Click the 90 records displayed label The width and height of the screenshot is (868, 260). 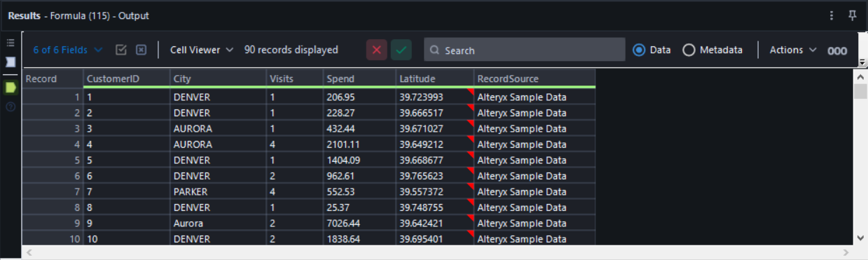pos(291,50)
